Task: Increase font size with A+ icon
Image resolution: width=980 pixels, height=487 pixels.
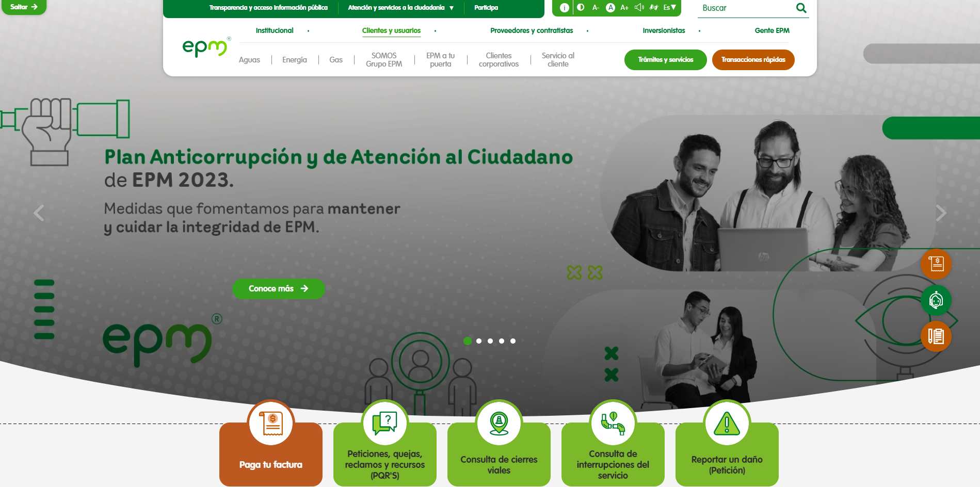Action: (x=624, y=8)
